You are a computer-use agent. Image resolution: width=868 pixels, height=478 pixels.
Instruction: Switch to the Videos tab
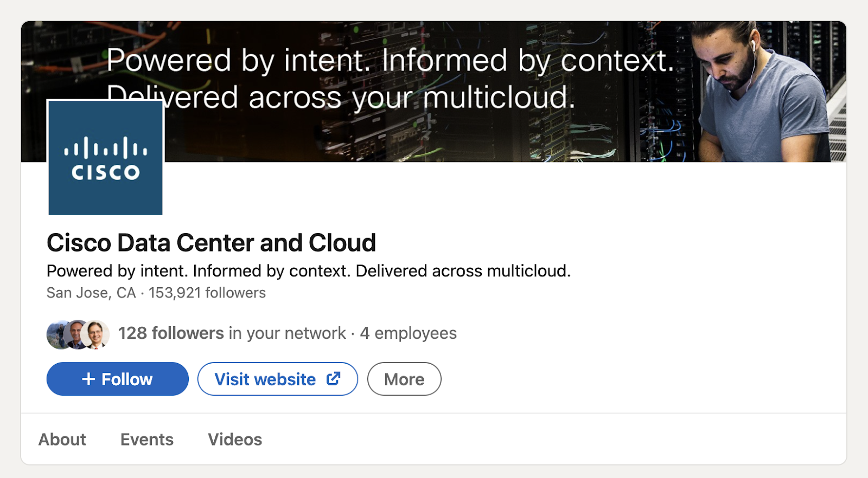point(235,439)
